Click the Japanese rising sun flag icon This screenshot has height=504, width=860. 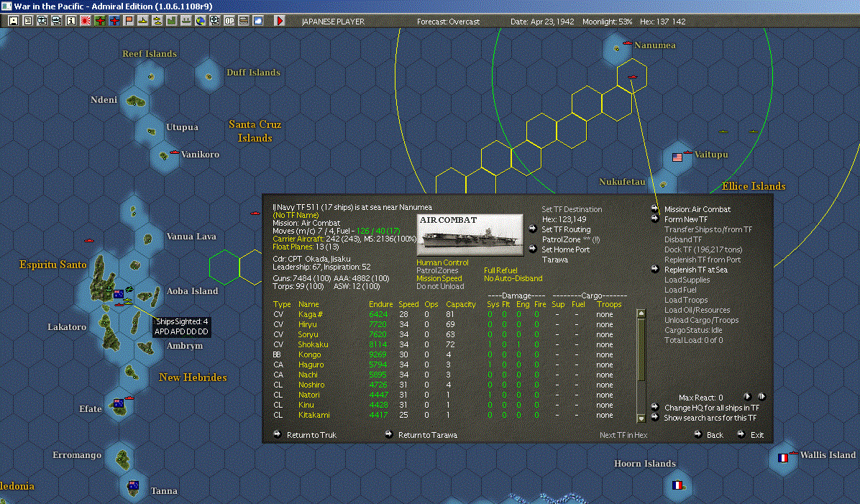[86, 21]
